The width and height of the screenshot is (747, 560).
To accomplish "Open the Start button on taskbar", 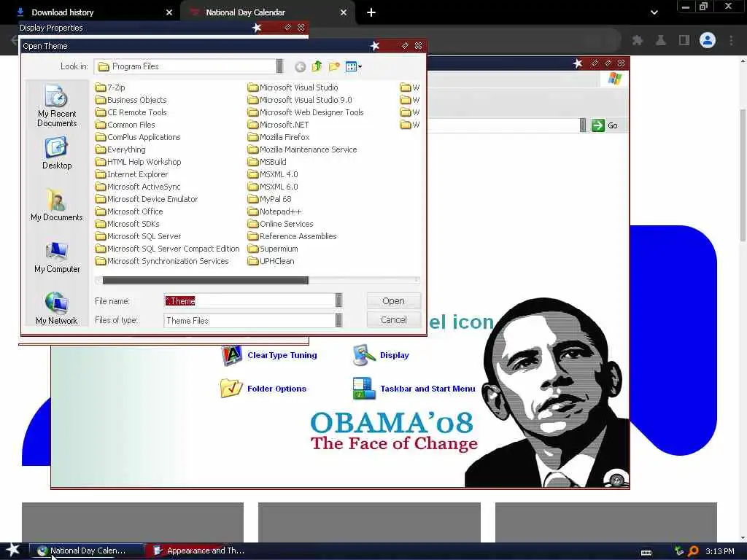I will tap(13, 551).
